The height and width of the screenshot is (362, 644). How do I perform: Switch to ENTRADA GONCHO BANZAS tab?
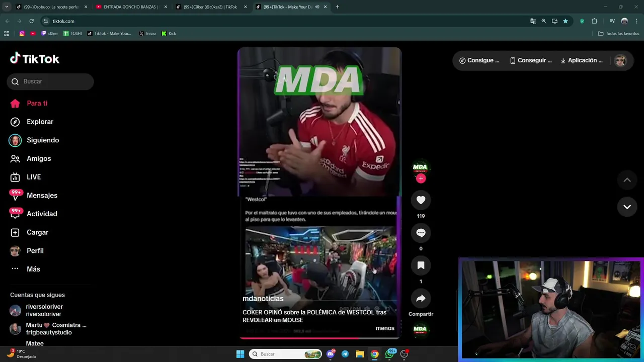tap(130, 7)
